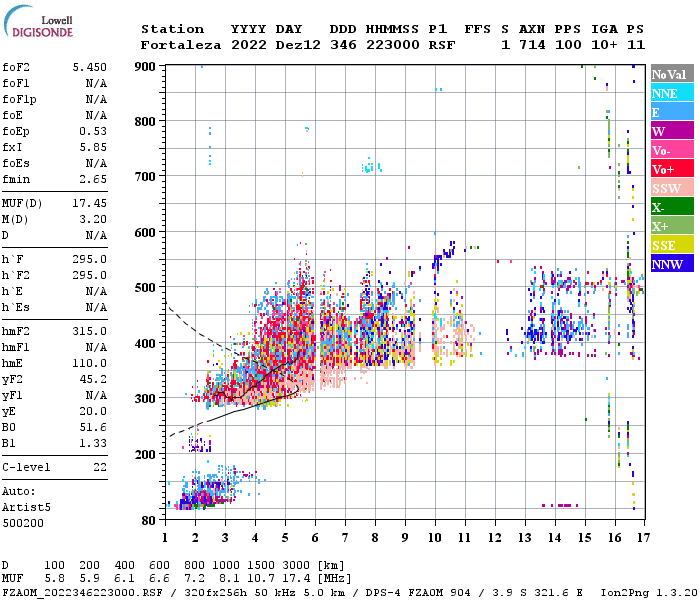This screenshot has height=600, width=700.
Task: Click the 80 km y-axis label
Action: 148,521
